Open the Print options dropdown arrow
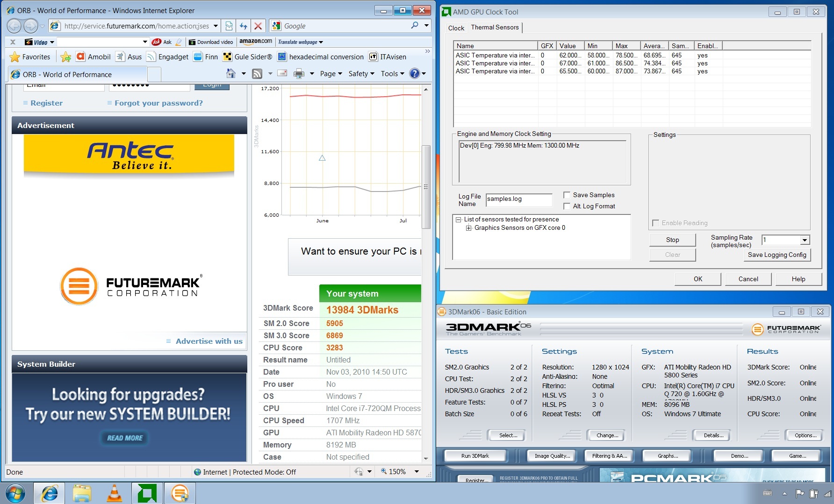This screenshot has width=834, height=504. coord(312,74)
